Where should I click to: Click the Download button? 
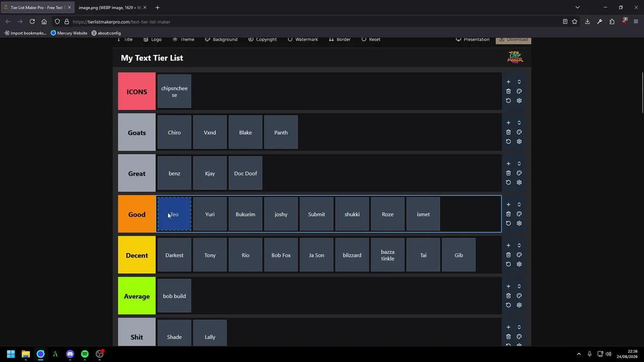pyautogui.click(x=513, y=40)
